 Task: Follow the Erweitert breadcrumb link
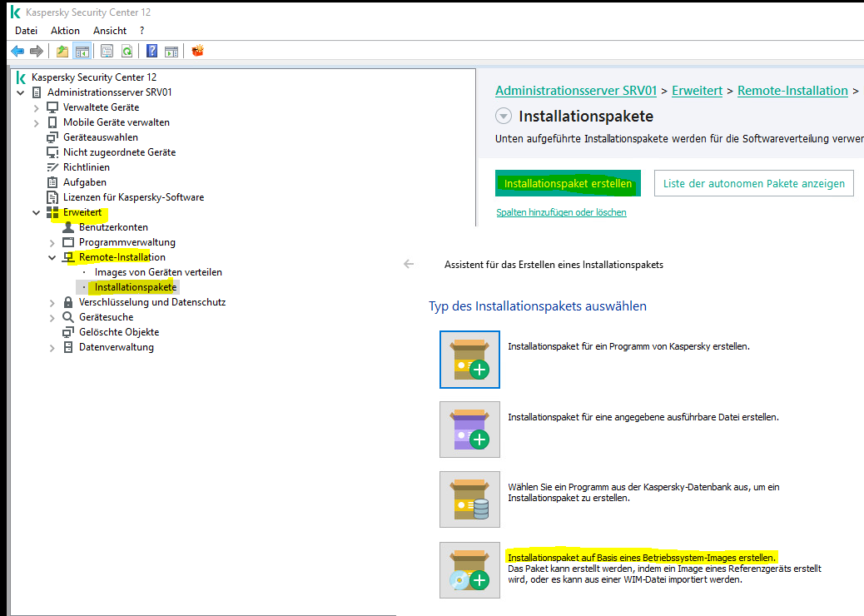point(697,91)
